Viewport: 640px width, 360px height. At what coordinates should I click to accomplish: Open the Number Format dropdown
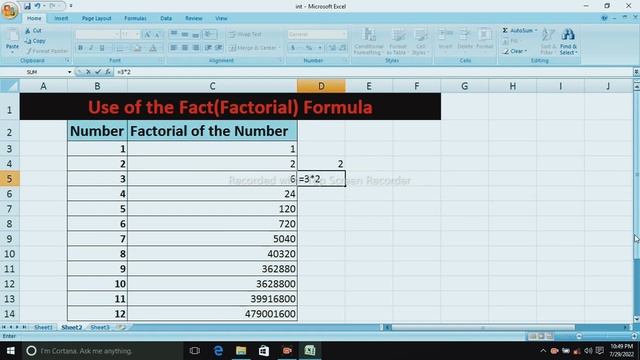344,34
